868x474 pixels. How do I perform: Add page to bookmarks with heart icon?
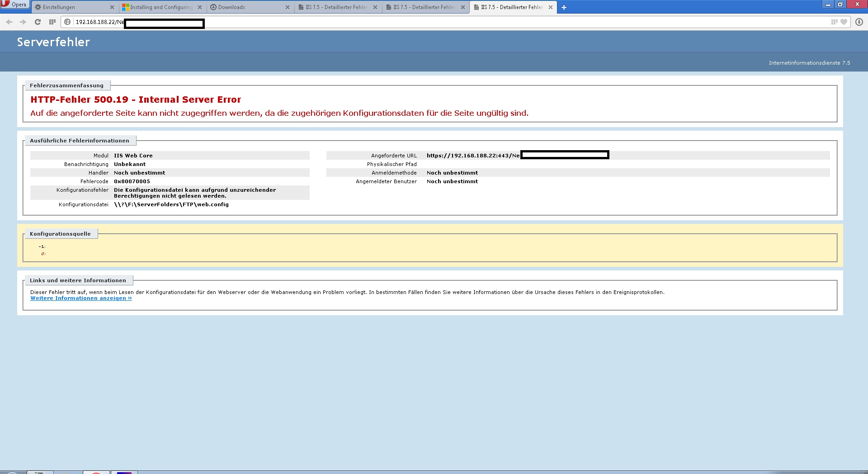coord(844,22)
